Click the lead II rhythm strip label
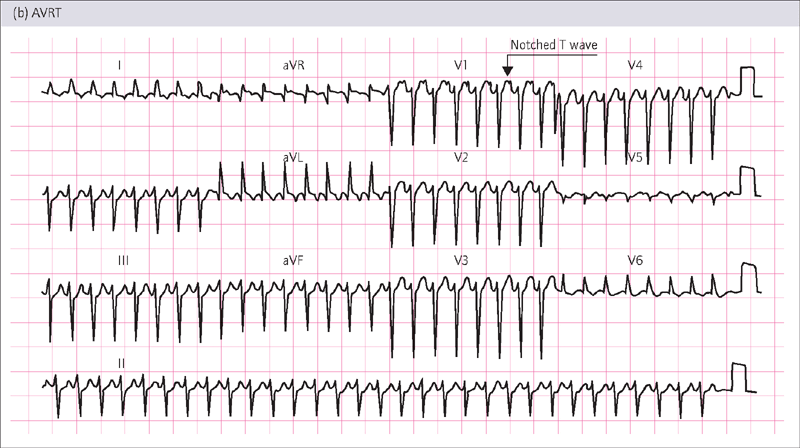The width and height of the screenshot is (800, 448). pyautogui.click(x=121, y=363)
